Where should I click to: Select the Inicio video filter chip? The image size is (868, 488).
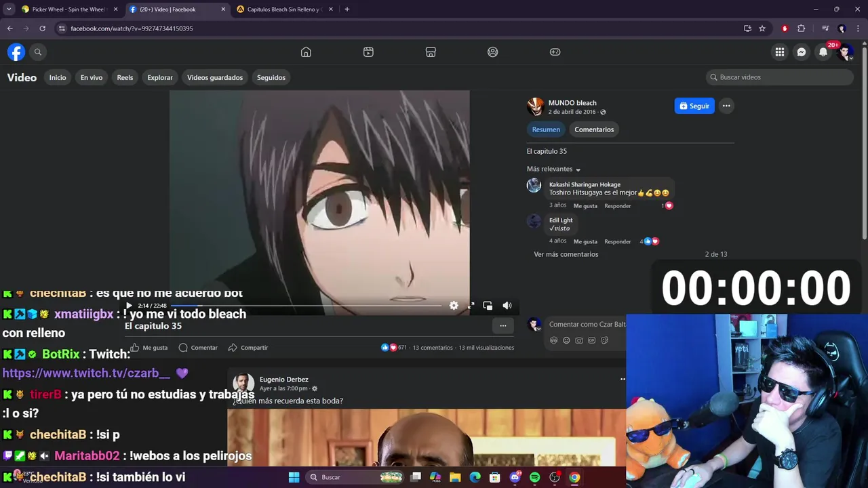pos(58,77)
